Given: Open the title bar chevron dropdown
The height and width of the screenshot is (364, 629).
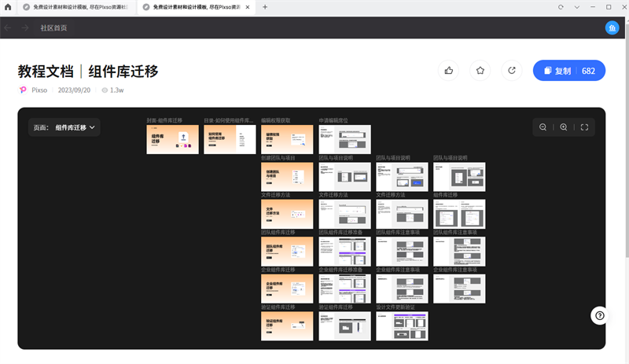Looking at the screenshot, I should click(x=577, y=7).
